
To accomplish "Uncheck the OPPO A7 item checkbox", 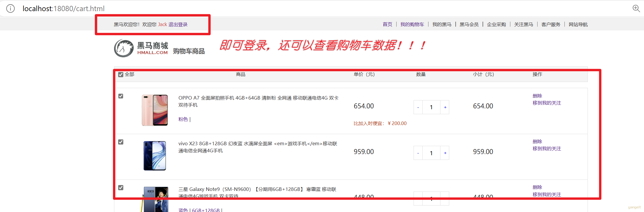I will (x=121, y=96).
